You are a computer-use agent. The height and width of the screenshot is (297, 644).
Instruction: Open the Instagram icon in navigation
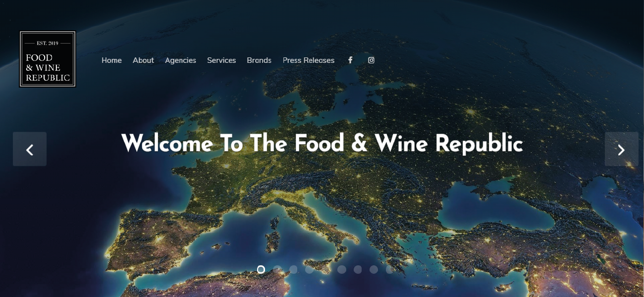coord(371,60)
